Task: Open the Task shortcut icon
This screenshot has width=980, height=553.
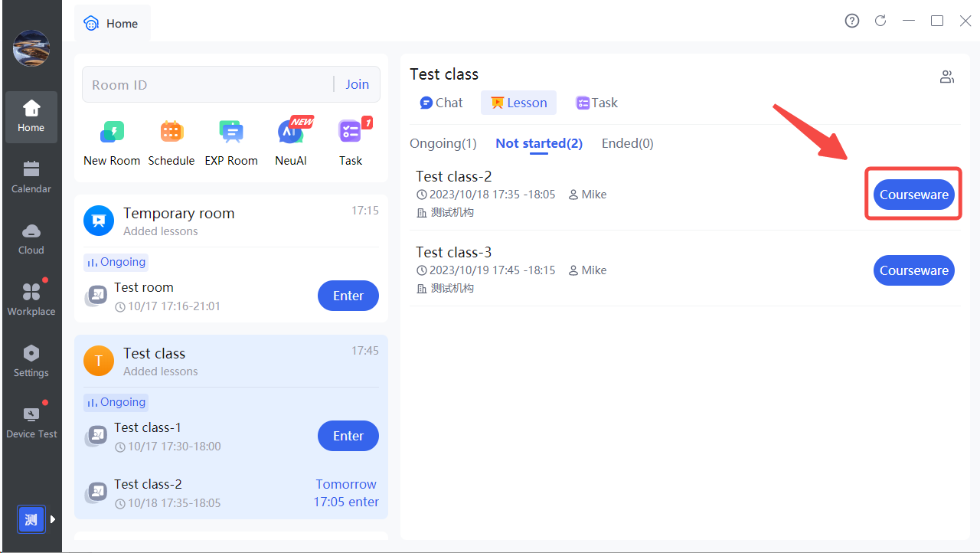Action: point(350,133)
